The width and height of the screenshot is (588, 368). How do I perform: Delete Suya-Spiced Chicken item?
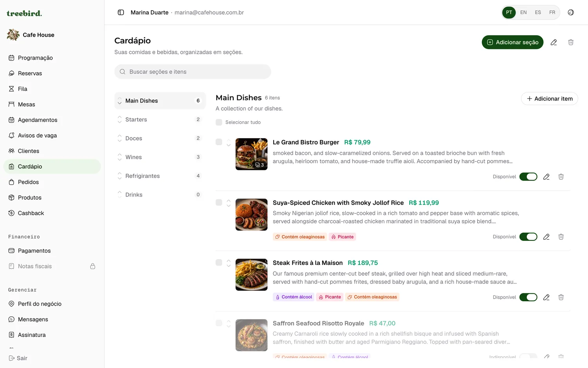(561, 237)
